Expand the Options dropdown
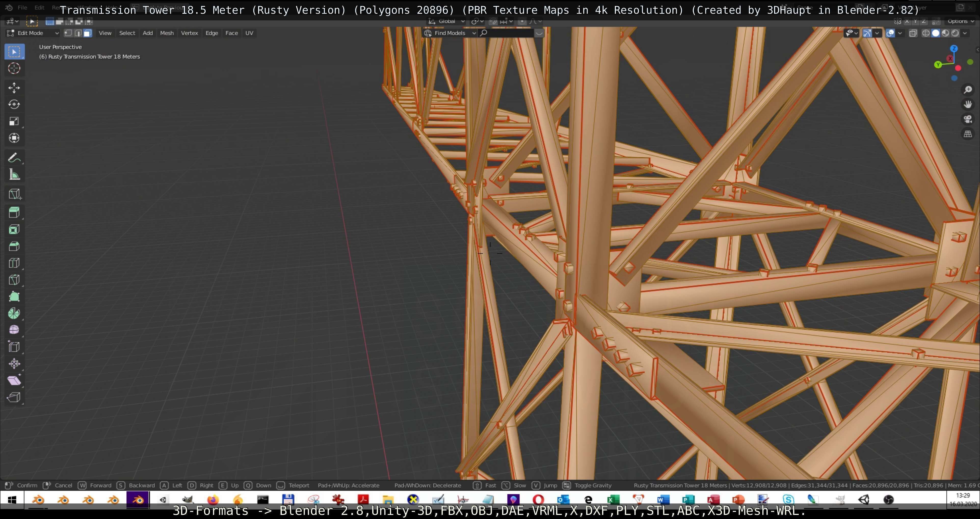 tap(960, 21)
